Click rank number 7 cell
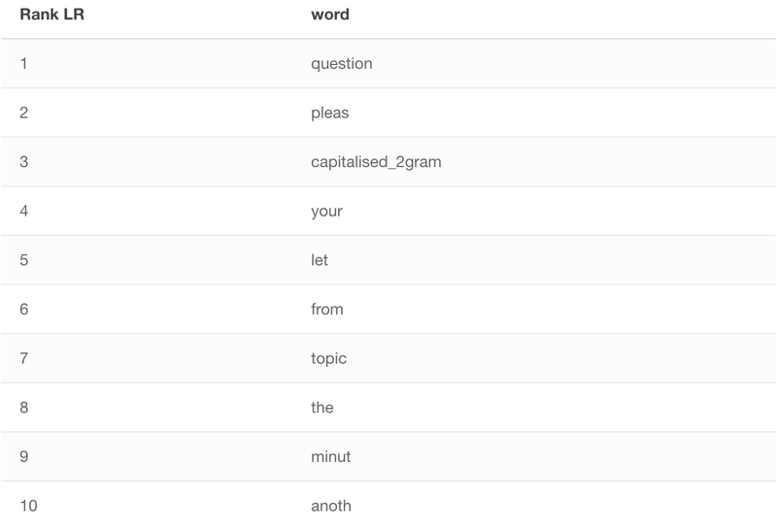Image resolution: width=777 pixels, height=532 pixels. 23,357
